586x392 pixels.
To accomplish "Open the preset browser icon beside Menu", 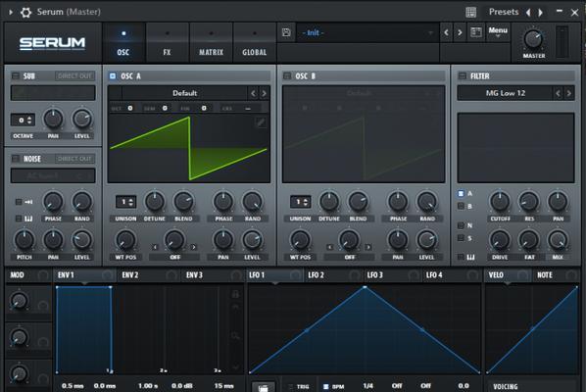I will (475, 32).
